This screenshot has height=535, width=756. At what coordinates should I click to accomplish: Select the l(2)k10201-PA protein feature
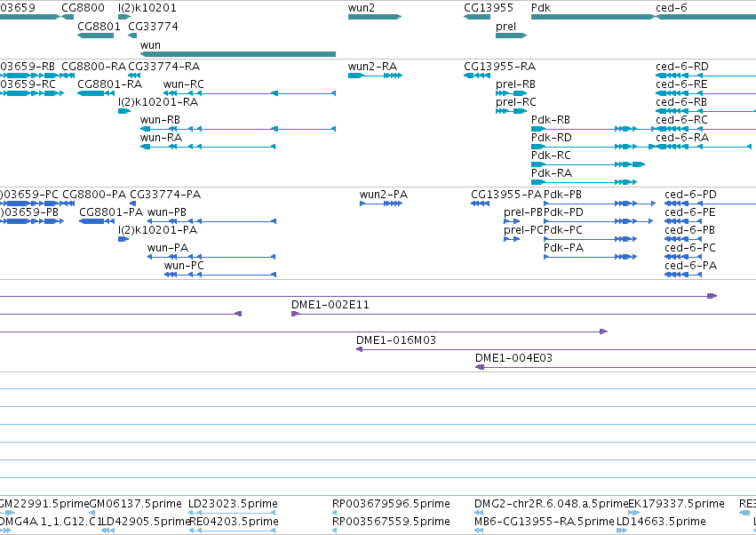(x=123, y=239)
